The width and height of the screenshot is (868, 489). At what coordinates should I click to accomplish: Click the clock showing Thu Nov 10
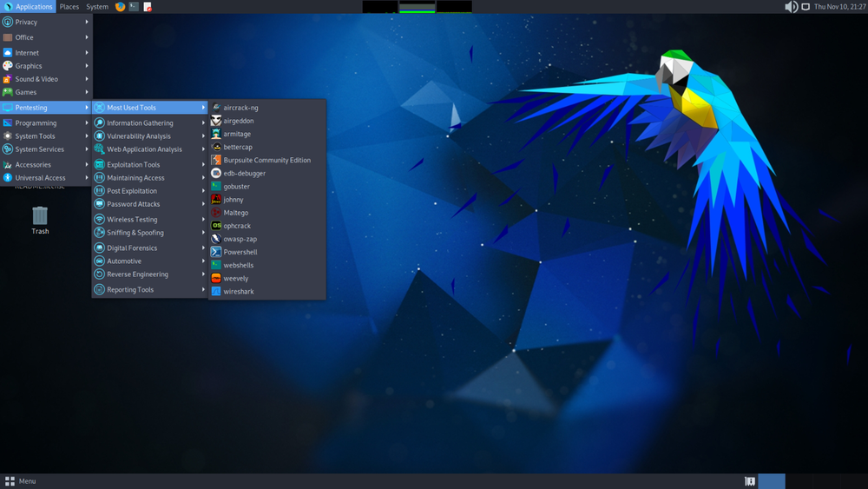click(x=839, y=7)
